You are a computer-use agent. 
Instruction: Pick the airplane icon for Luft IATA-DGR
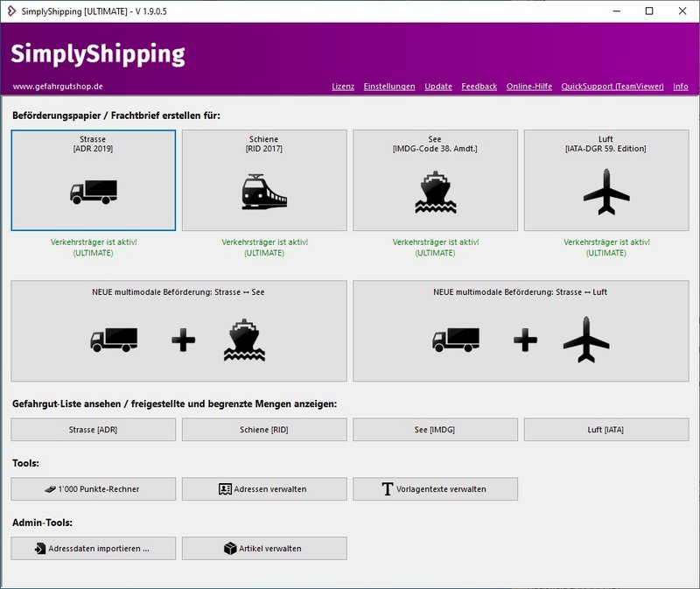coord(606,191)
